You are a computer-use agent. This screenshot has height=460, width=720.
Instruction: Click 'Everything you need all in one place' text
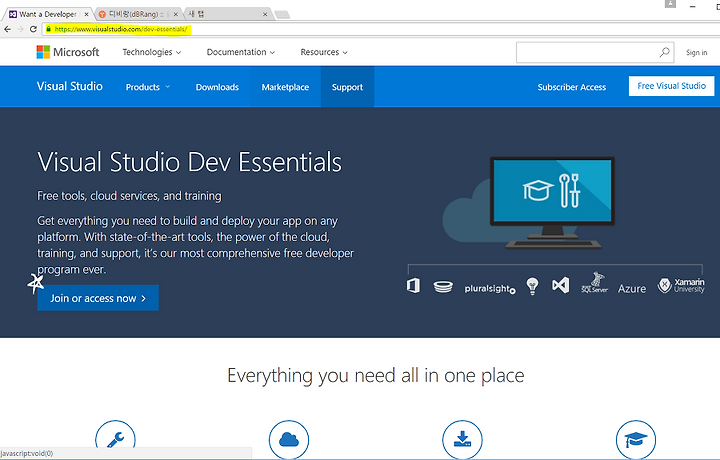click(376, 376)
